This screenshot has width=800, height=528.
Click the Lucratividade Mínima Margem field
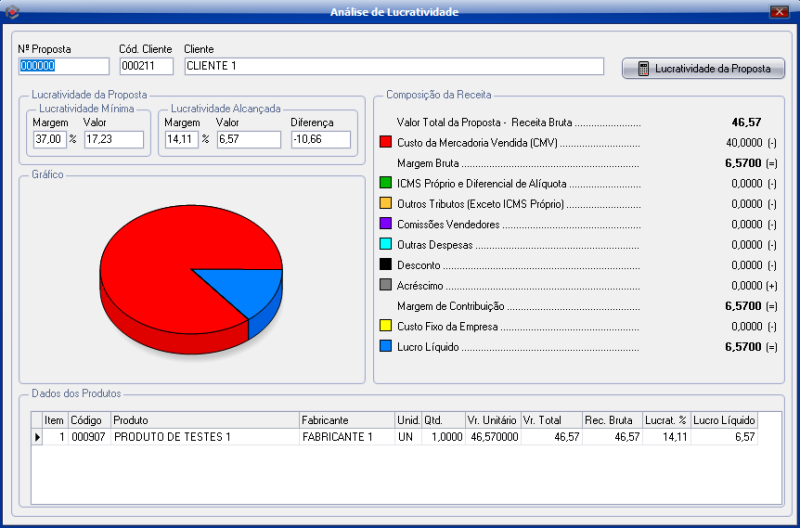[49, 139]
